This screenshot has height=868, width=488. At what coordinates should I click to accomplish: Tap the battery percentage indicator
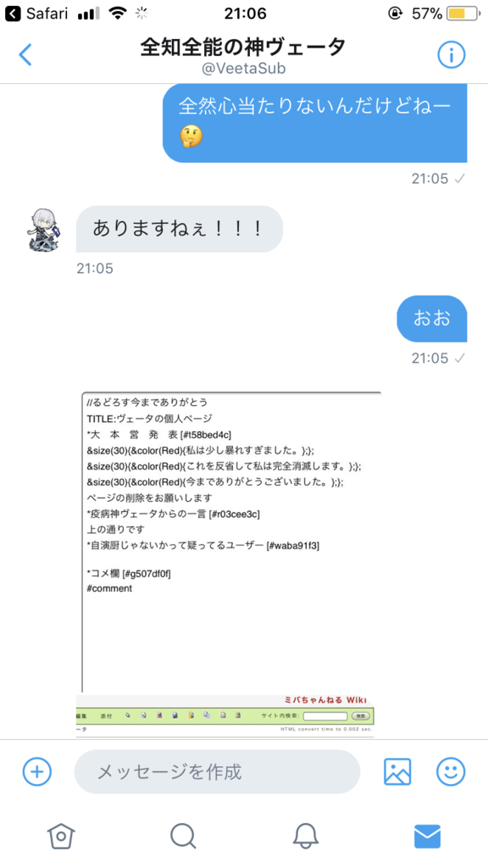pos(427,14)
